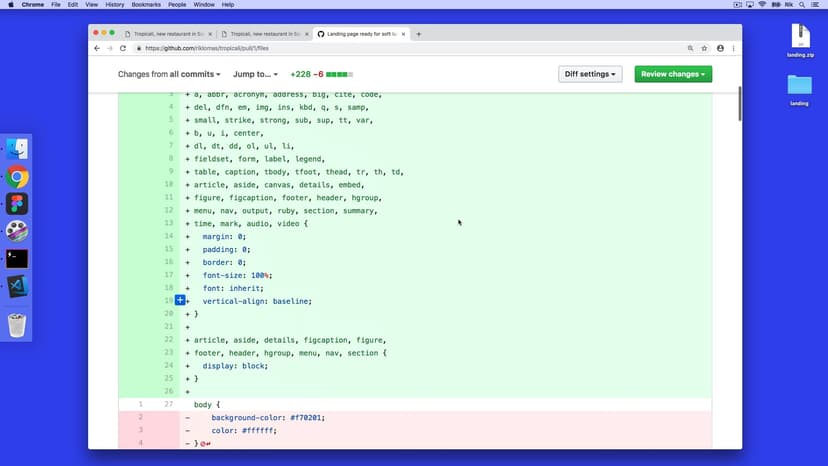Open Finder from the dock

17,150
